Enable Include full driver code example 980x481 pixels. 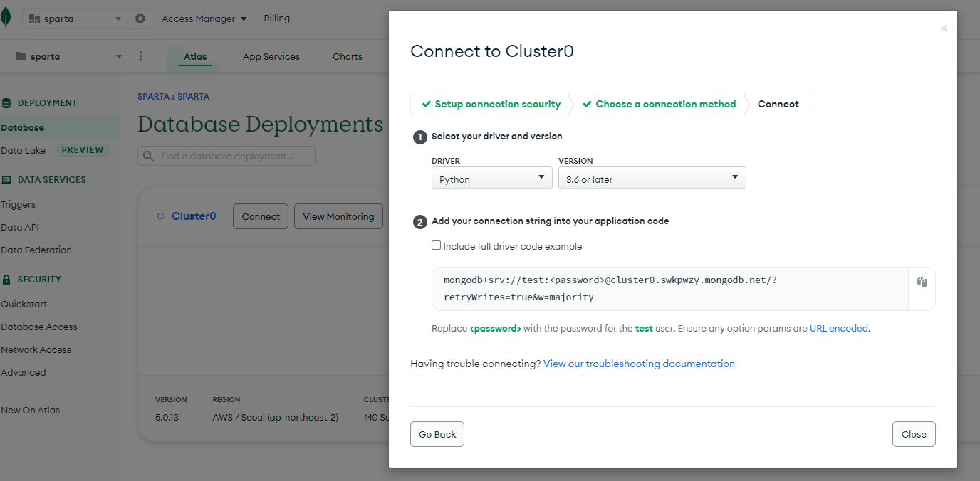click(437, 245)
